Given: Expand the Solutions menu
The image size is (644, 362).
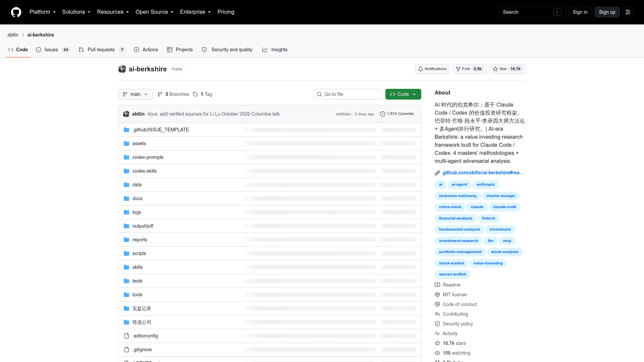Looking at the screenshot, I should coord(76,12).
